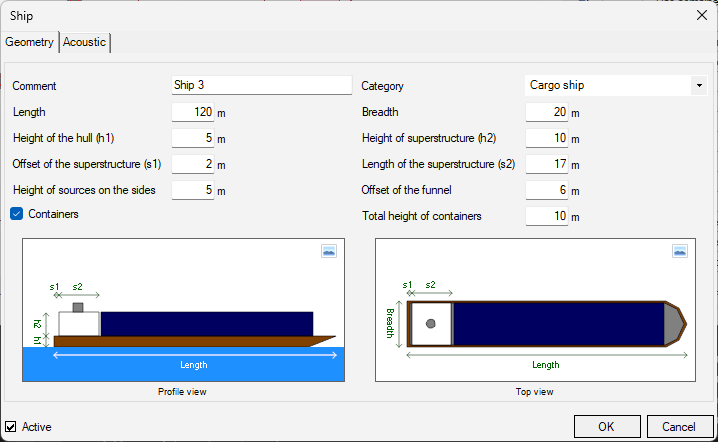The image size is (718, 442).
Task: Click the Height of the hull (h1) label
Action: [x=64, y=138]
